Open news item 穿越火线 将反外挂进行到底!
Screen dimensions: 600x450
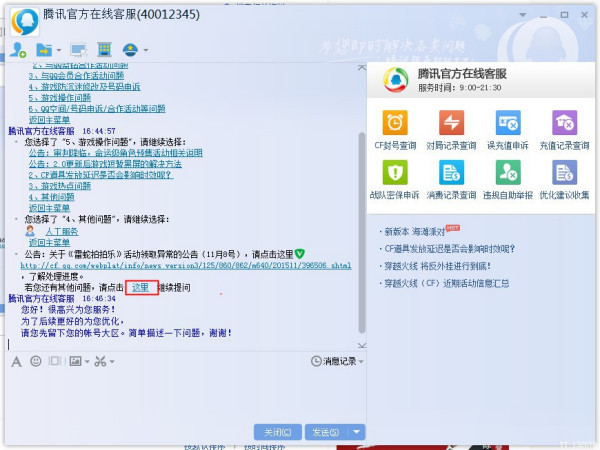[x=437, y=266]
